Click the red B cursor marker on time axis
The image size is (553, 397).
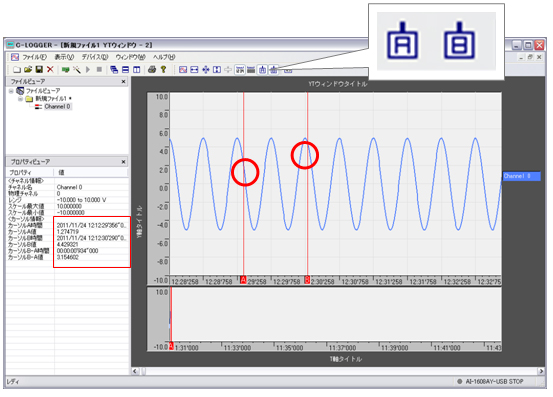tap(307, 280)
